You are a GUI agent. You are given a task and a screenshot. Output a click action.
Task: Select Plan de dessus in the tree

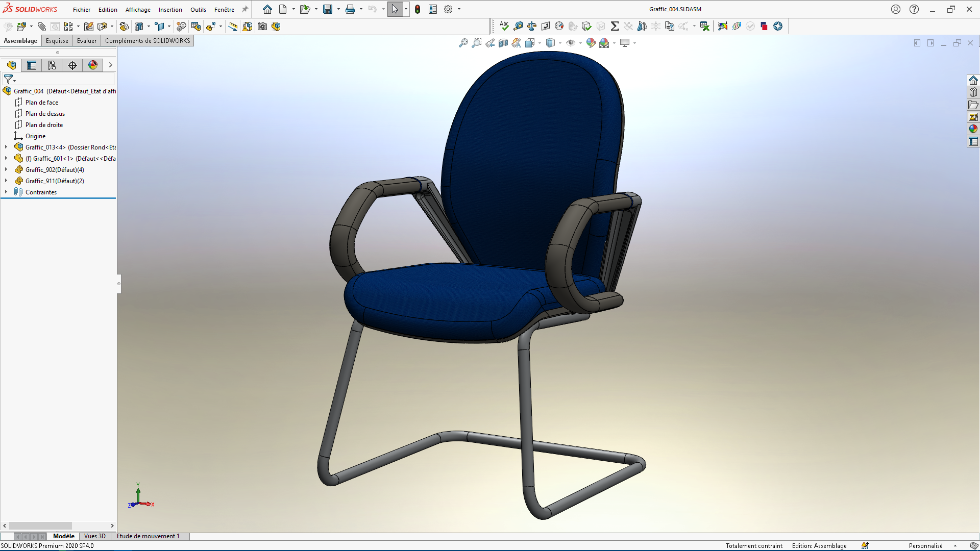tap(45, 114)
